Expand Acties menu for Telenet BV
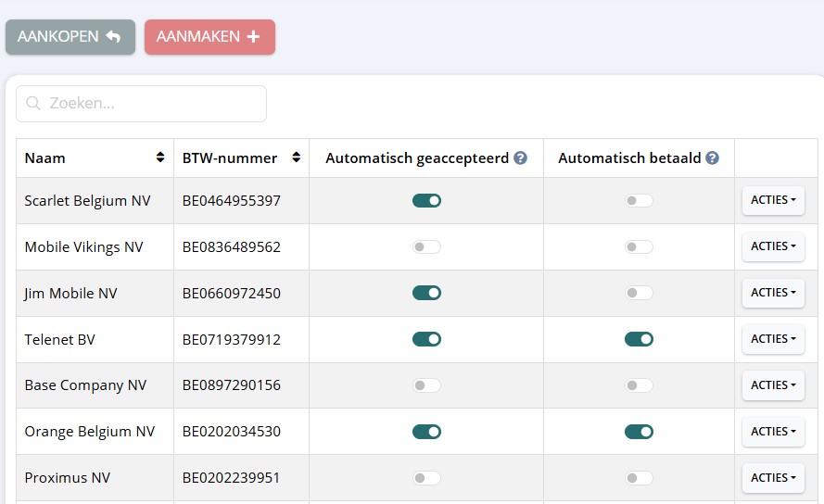The width and height of the screenshot is (824, 504). tap(773, 339)
